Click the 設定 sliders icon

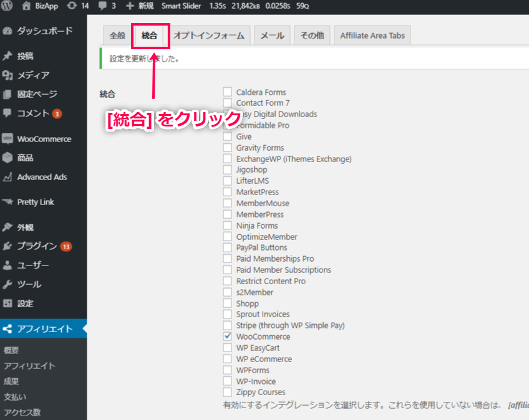pos(7,303)
